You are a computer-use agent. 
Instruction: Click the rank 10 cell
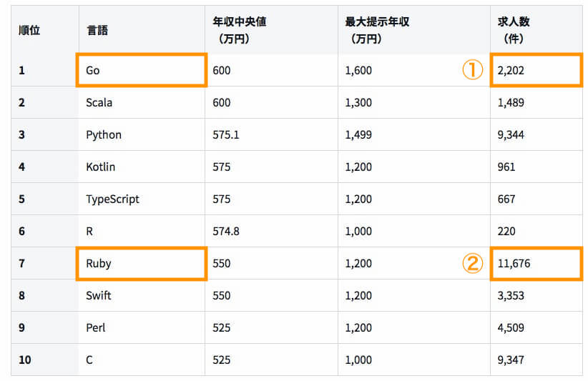click(x=45, y=360)
